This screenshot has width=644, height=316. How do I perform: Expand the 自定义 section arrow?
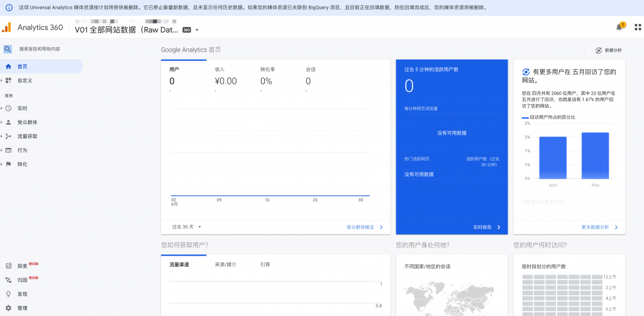click(x=2, y=81)
